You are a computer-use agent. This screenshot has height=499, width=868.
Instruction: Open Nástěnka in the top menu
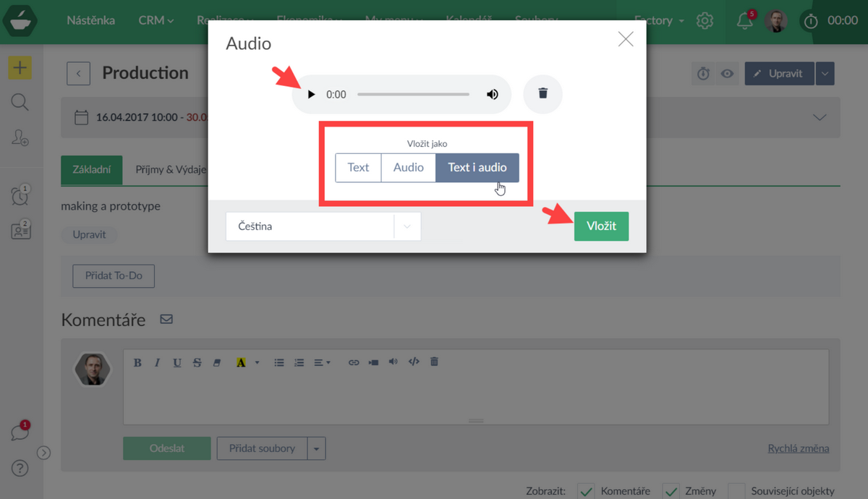pyautogui.click(x=90, y=20)
